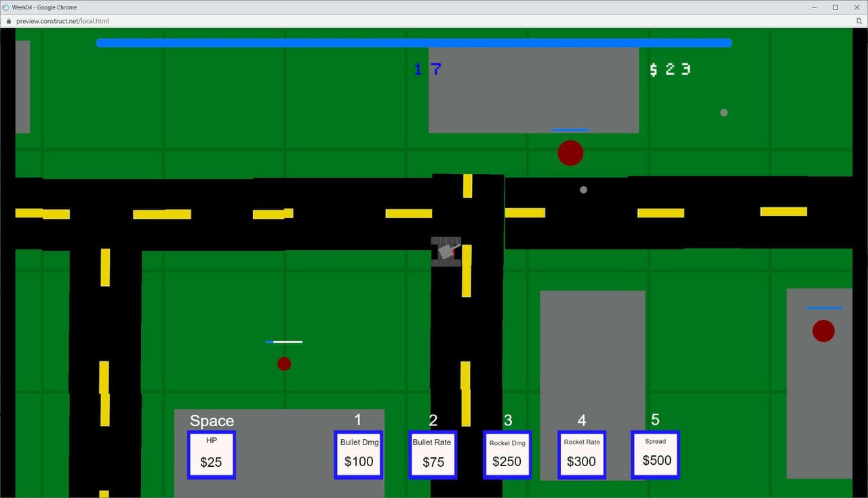Screen dimensions: 868x498
Task: Click the Week04 window title
Action: 44,7
